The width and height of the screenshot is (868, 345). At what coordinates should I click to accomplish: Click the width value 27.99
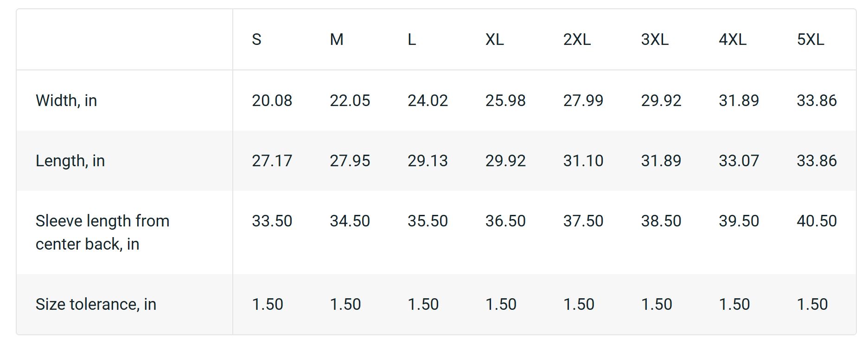583,100
